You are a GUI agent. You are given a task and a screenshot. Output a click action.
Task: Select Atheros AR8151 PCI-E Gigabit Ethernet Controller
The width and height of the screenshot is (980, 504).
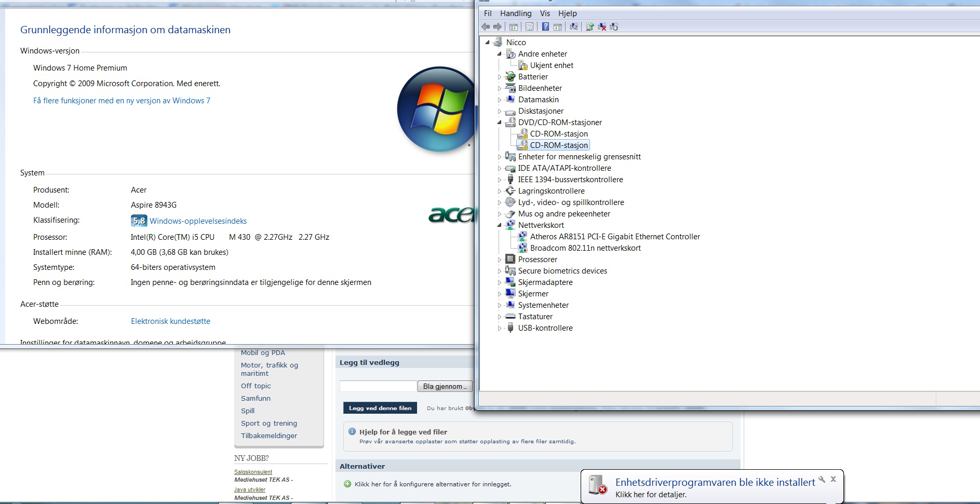[x=615, y=237]
